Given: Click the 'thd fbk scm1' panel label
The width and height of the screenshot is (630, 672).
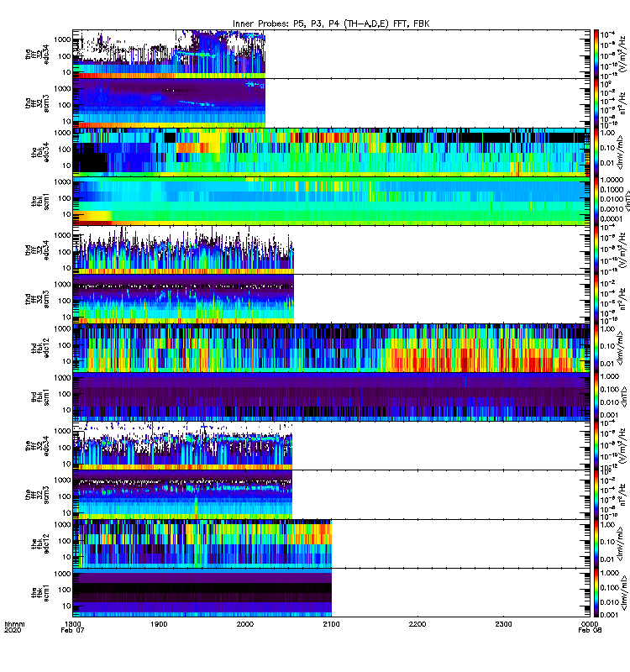Looking at the screenshot, I should pyautogui.click(x=40, y=396).
